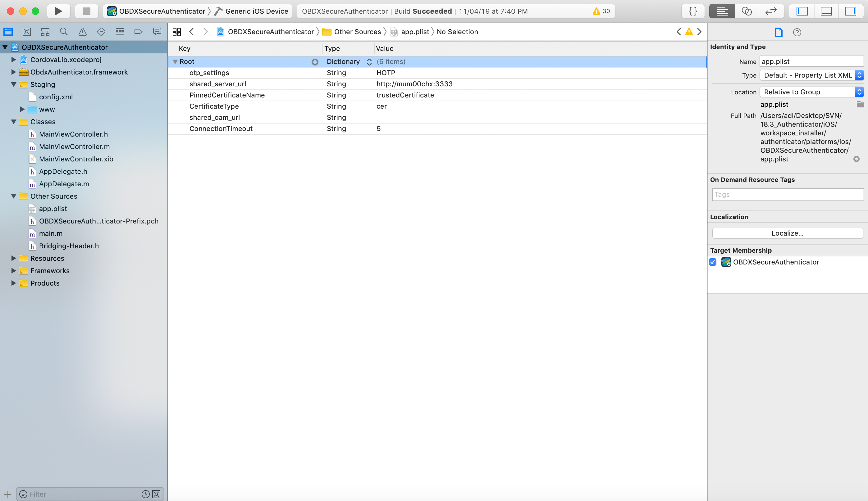
Task: Click the Localize... button
Action: click(x=787, y=233)
